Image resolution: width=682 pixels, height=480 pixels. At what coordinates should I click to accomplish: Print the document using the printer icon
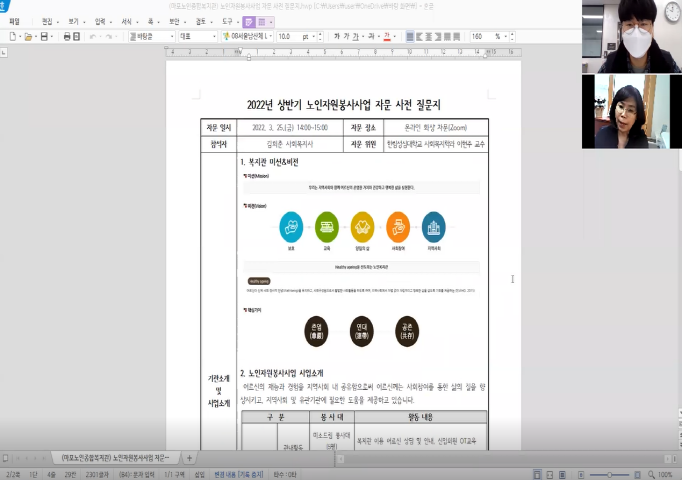point(67,37)
